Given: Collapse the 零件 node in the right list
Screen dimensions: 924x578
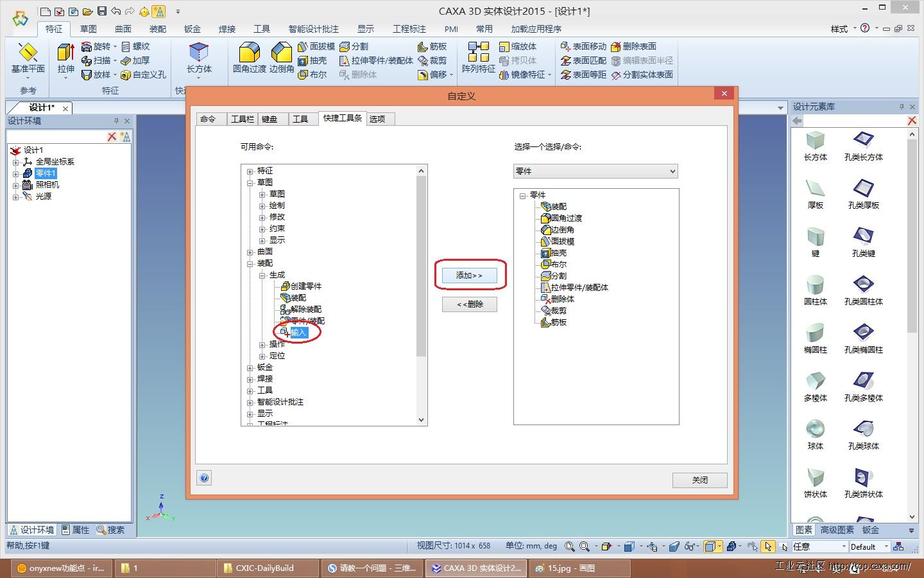Looking at the screenshot, I should point(523,195).
